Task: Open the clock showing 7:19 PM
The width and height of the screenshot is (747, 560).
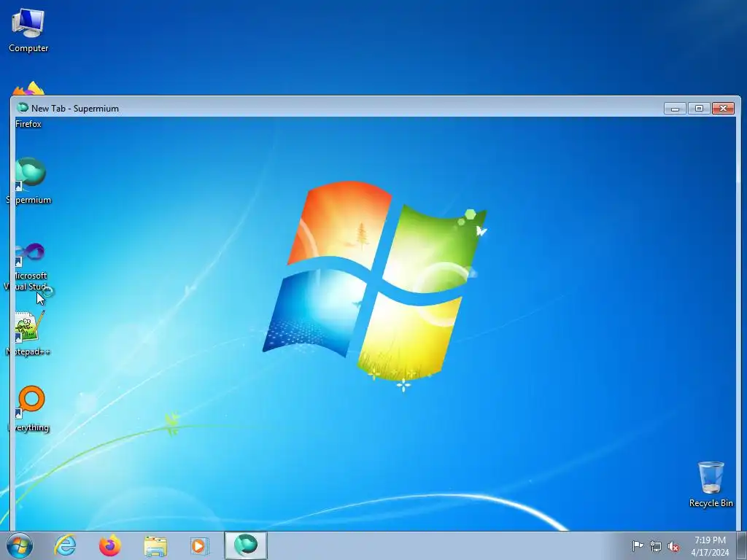Action: pyautogui.click(x=710, y=546)
